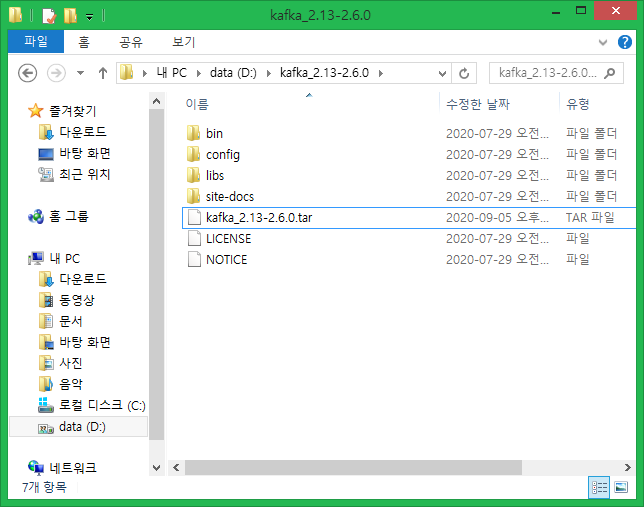Open the 파일 ribbon tab
Image resolution: width=644 pixels, height=507 pixels.
click(36, 41)
